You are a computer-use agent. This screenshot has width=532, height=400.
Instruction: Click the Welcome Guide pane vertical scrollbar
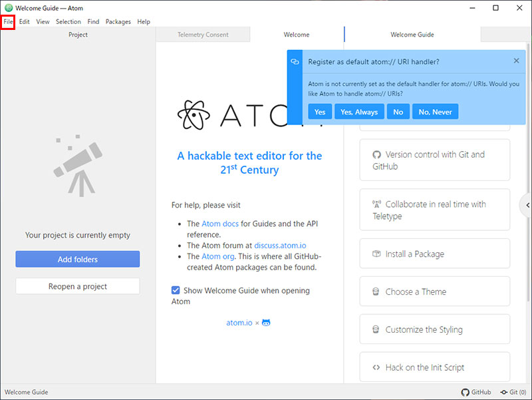tap(529, 172)
